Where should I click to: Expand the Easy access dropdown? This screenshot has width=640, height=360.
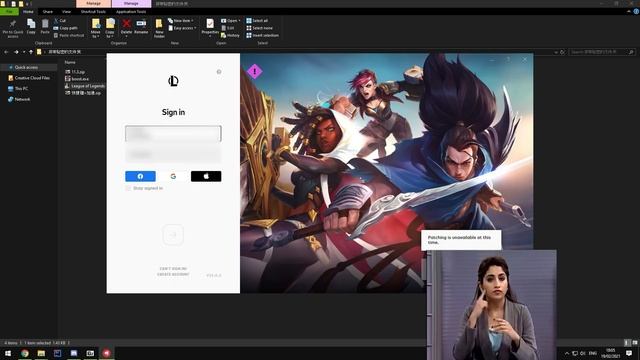182,28
